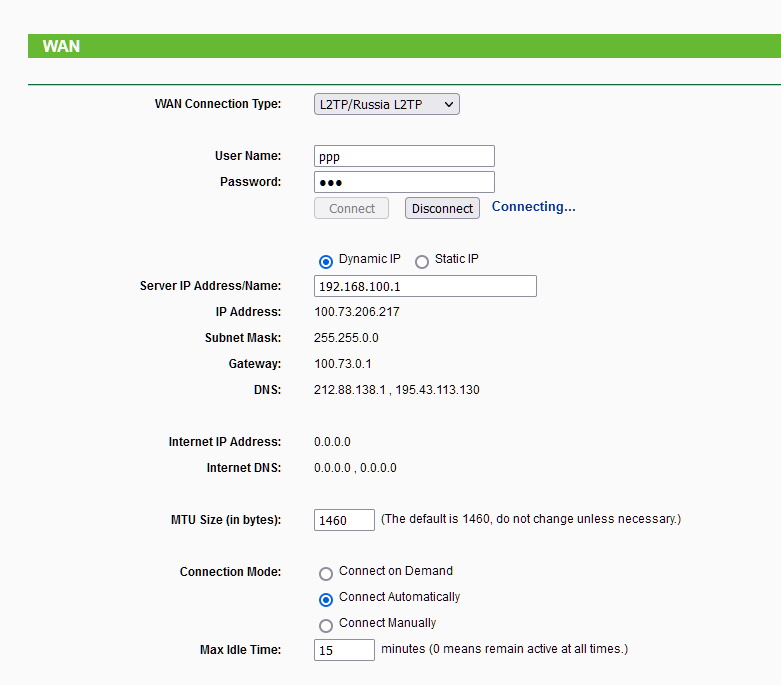781x685 pixels.
Task: Click the MTU Size input field
Action: [344, 520]
